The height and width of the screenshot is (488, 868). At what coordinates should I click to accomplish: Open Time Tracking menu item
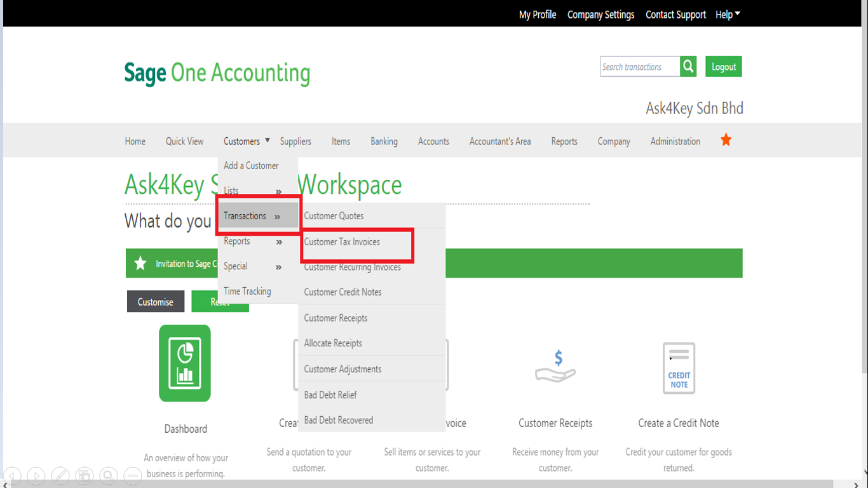(247, 291)
